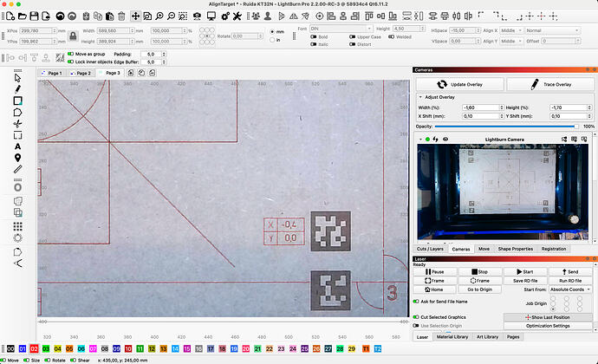Click the Save RD file button
This screenshot has height=364, width=598.
coord(525,281)
